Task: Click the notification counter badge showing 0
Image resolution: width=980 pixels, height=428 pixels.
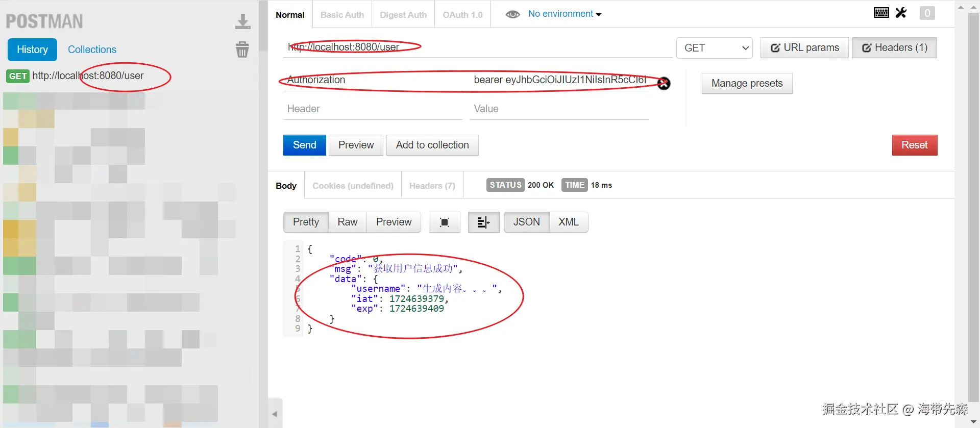Action: click(927, 13)
